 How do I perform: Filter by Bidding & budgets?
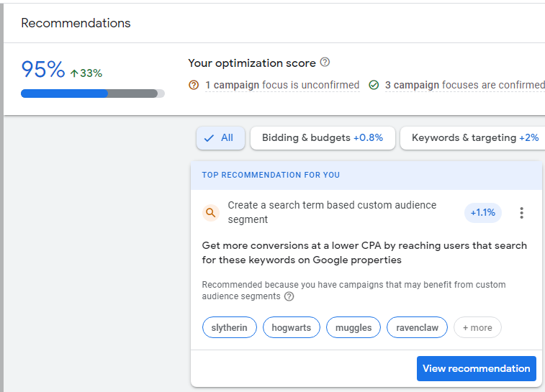pyautogui.click(x=323, y=138)
